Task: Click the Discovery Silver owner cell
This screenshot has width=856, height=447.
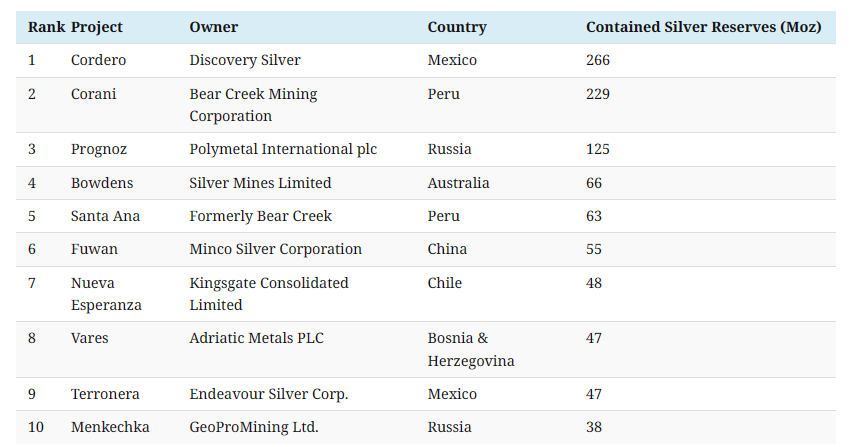Action: pos(245,60)
